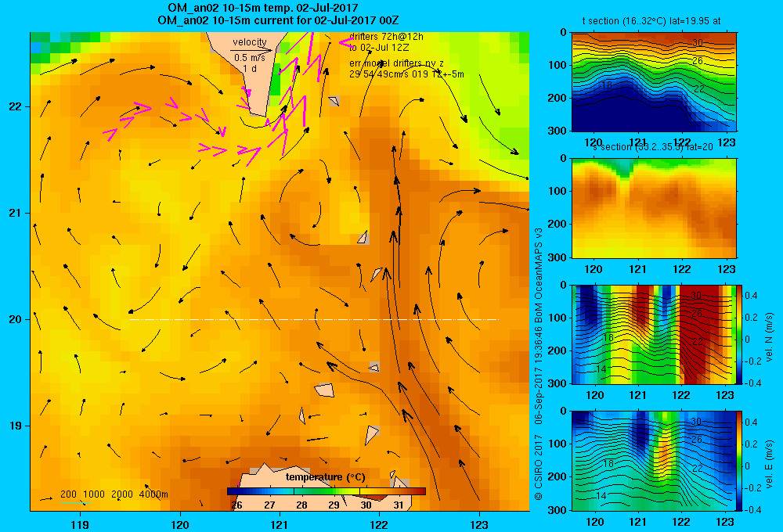Viewport: 783px width, 532px height.
Task: Click the white dashed section line at latitude 20
Action: pos(314,319)
